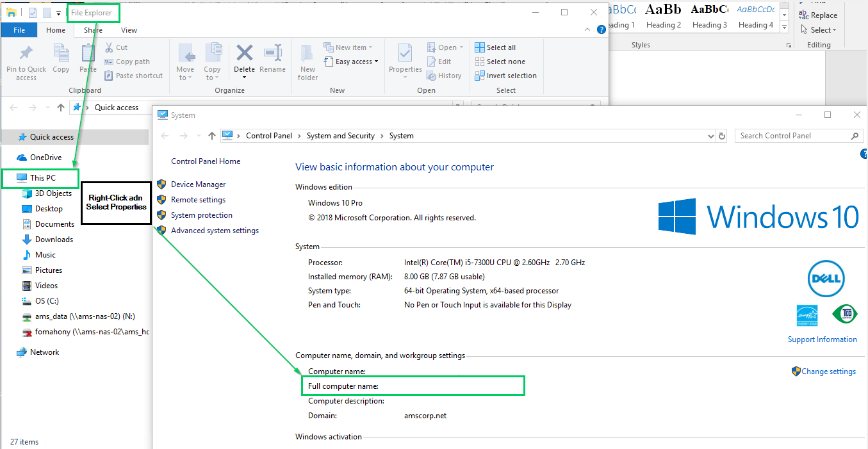The width and height of the screenshot is (868, 449).
Task: Expand the System window address bar dropdown
Action: 710,136
